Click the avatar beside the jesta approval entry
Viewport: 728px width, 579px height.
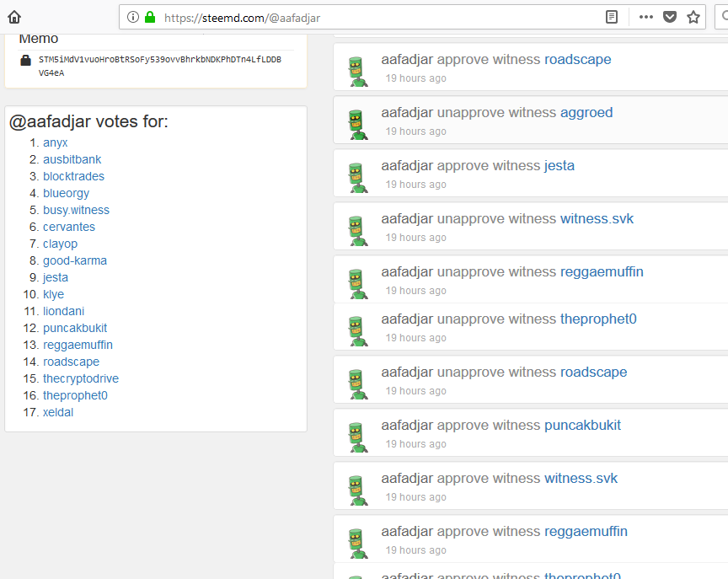click(357, 173)
